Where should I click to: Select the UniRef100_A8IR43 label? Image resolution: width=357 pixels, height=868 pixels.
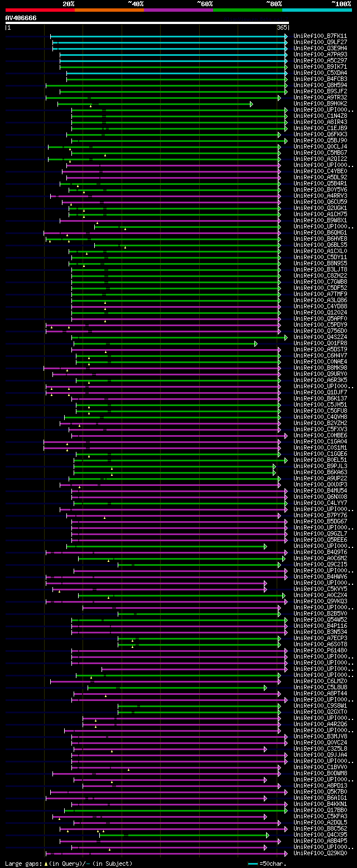tap(320, 122)
